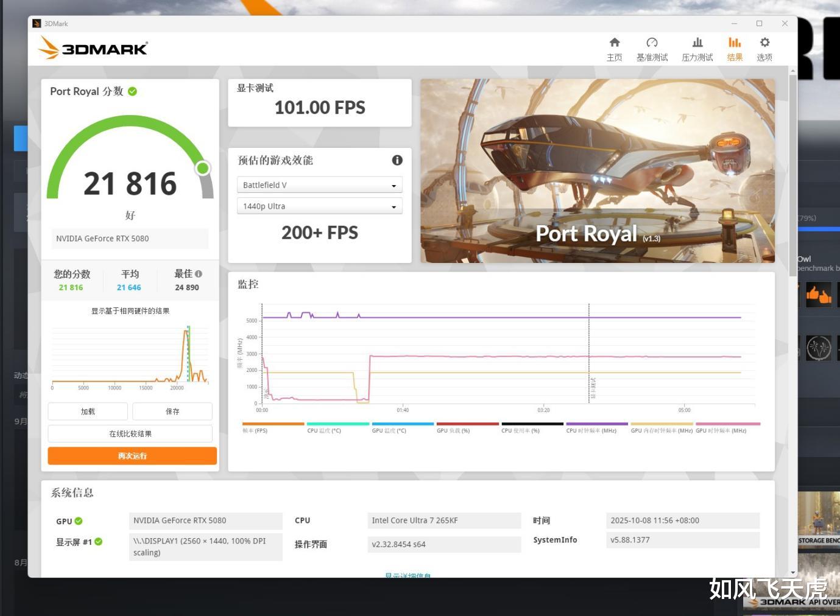Click 在线比较结果 to compare online
Image resolution: width=840 pixels, height=616 pixels.
click(130, 434)
